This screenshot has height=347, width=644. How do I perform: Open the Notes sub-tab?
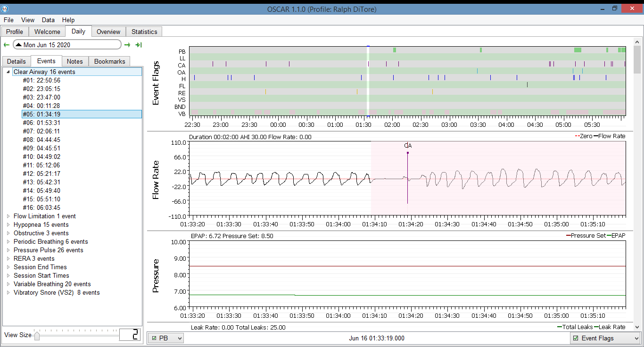75,61
